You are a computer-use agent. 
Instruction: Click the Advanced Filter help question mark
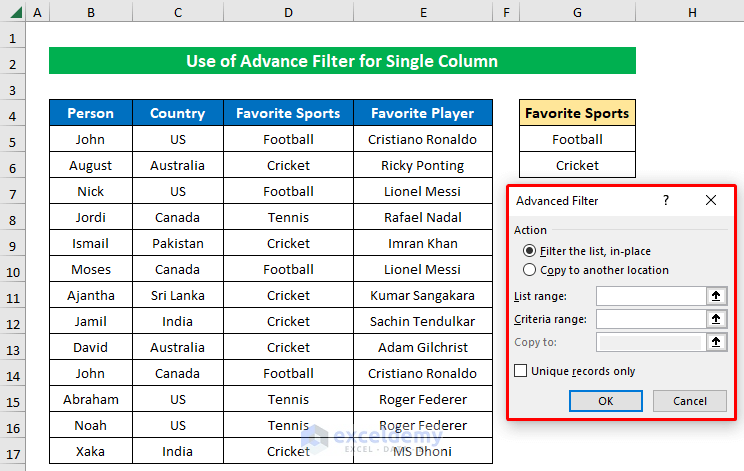(666, 200)
